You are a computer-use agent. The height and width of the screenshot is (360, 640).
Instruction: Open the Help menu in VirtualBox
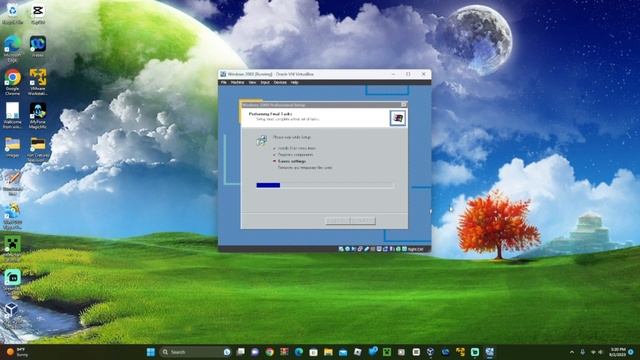294,82
